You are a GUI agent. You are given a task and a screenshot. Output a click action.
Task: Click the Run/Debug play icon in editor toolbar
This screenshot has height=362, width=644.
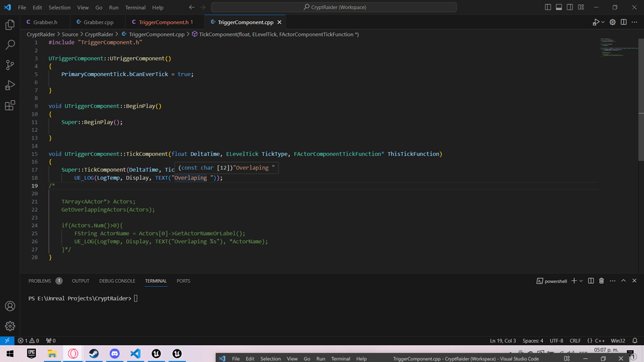coord(596,22)
